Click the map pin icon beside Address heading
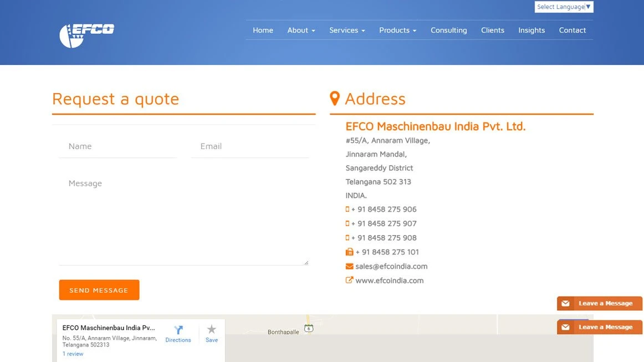644x362 pixels. point(335,97)
